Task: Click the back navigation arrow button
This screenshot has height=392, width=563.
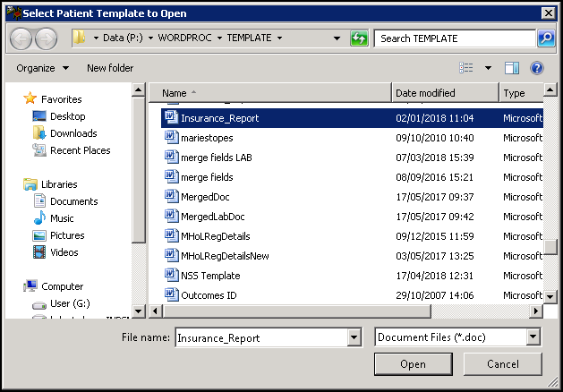Action: click(x=20, y=38)
